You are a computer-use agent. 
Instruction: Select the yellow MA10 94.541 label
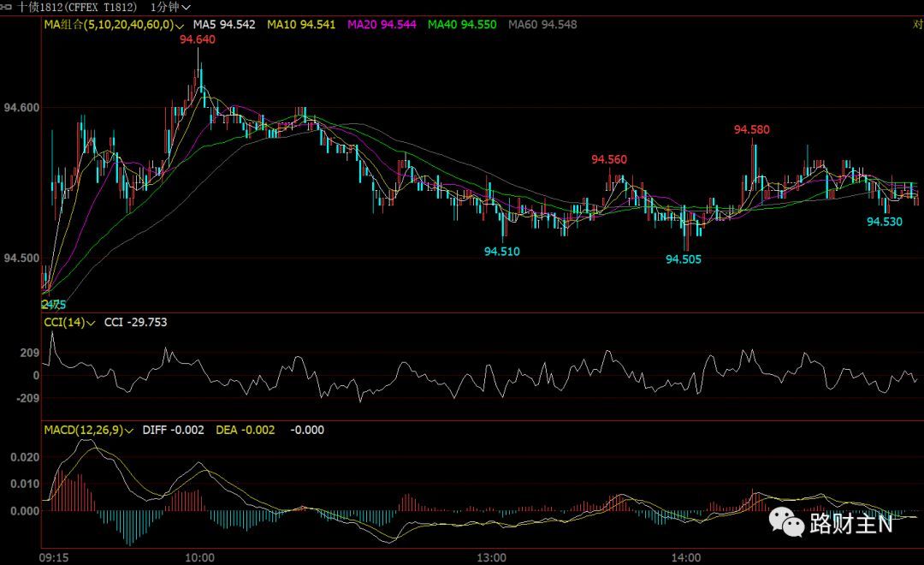301,25
